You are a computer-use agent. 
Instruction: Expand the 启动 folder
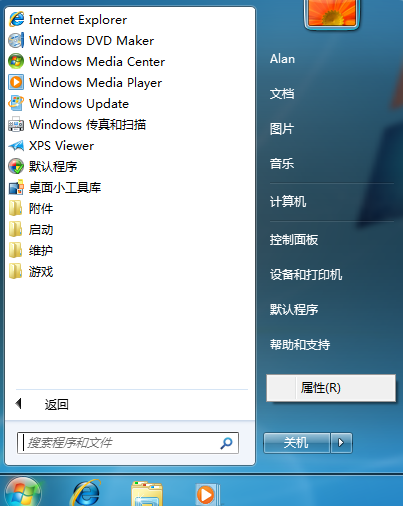(16, 229)
